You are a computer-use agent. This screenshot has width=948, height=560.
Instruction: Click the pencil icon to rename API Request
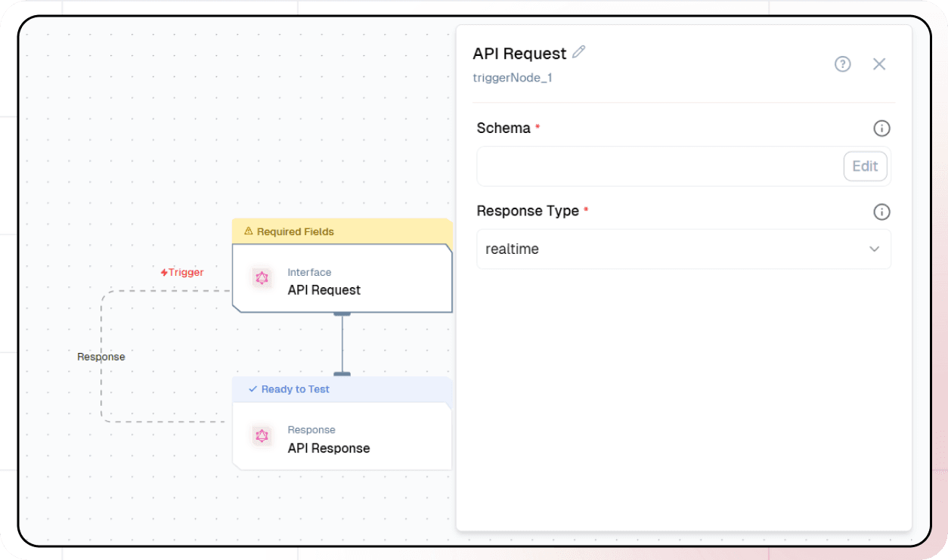(579, 51)
